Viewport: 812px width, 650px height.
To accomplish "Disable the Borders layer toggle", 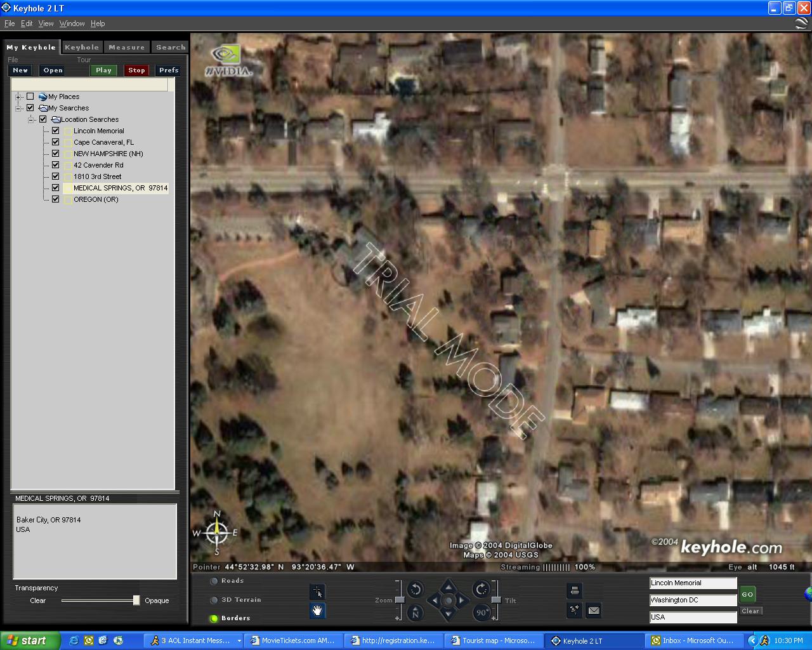I will (x=214, y=618).
